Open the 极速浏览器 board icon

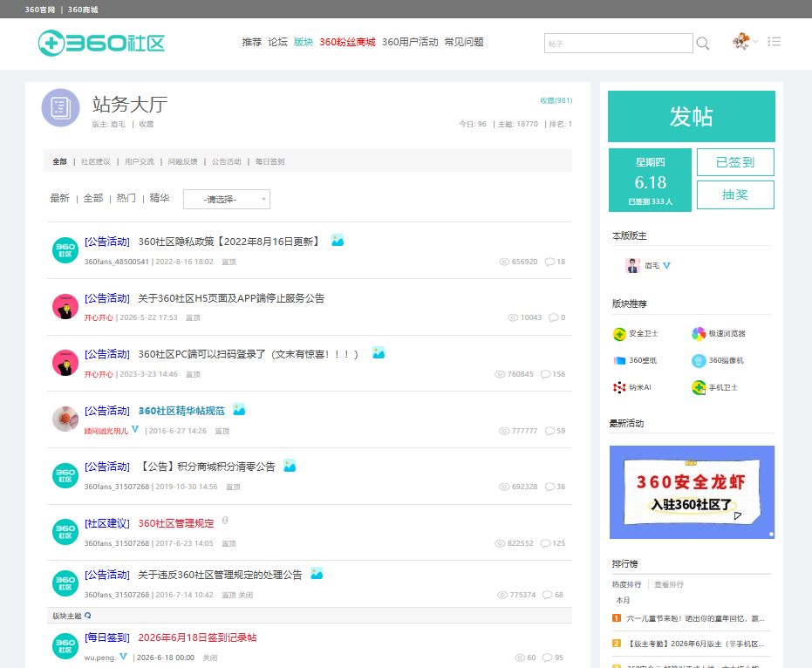pyautogui.click(x=699, y=334)
